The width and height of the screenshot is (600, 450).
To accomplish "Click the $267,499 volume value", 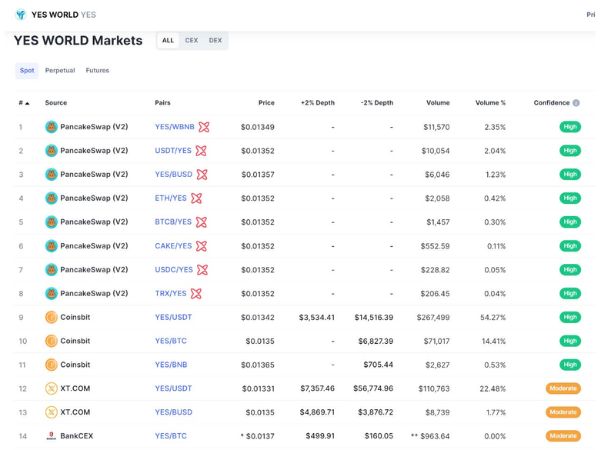I will click(433, 317).
